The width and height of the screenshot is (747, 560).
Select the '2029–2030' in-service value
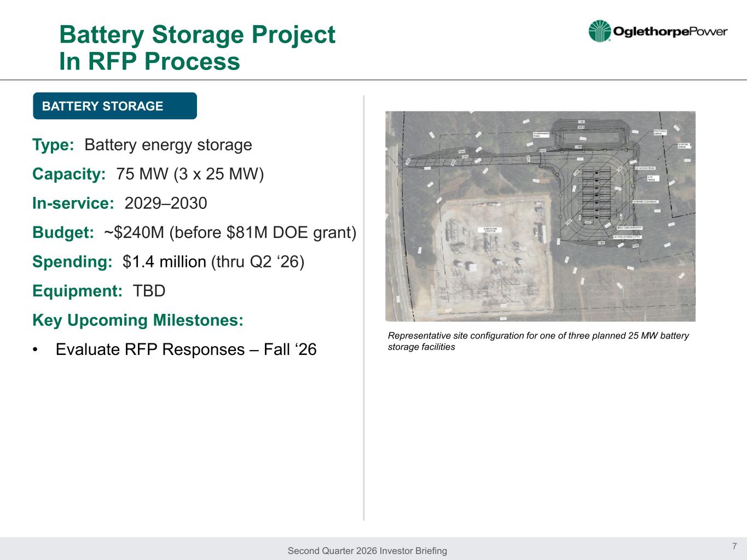[x=166, y=203]
